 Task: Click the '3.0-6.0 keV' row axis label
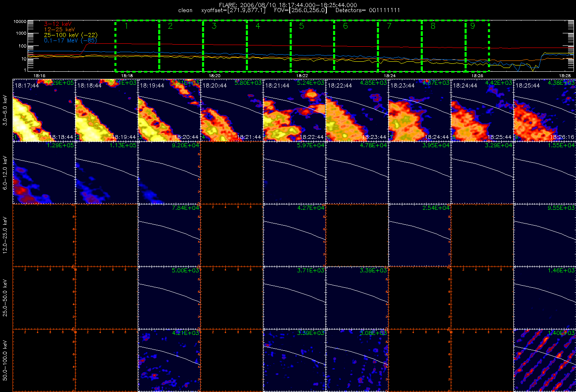[5, 110]
